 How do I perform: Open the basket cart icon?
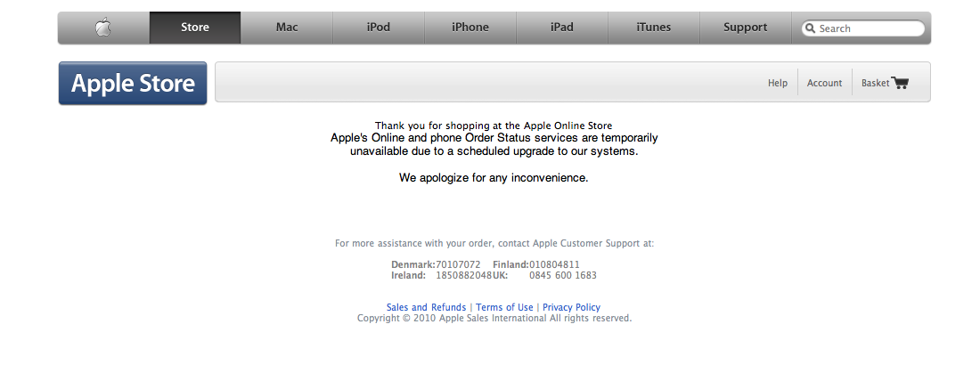900,83
